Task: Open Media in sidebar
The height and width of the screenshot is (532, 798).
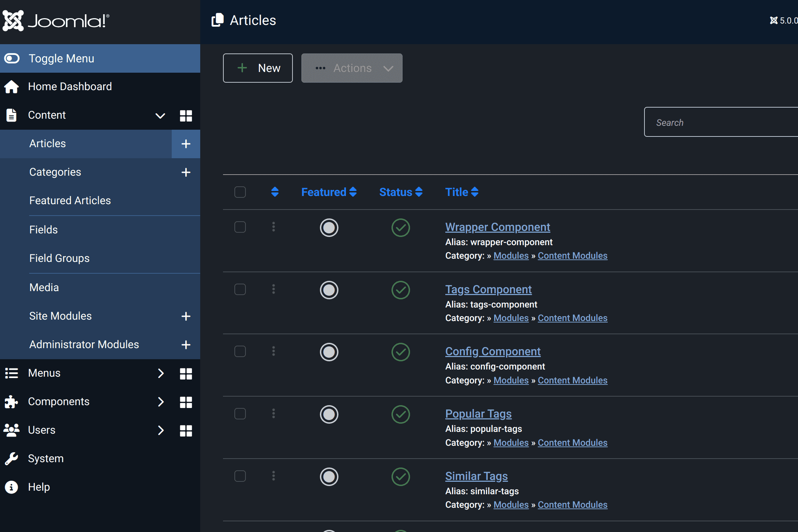Action: click(44, 288)
